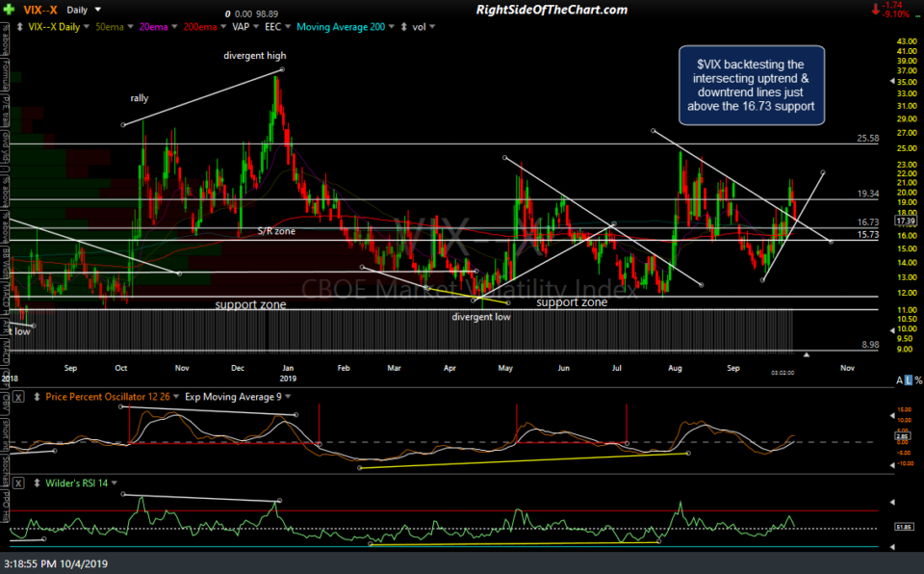Viewport: 924px width, 574px height.
Task: Click the highlighted 17.39 price marker
Action: pos(905,220)
